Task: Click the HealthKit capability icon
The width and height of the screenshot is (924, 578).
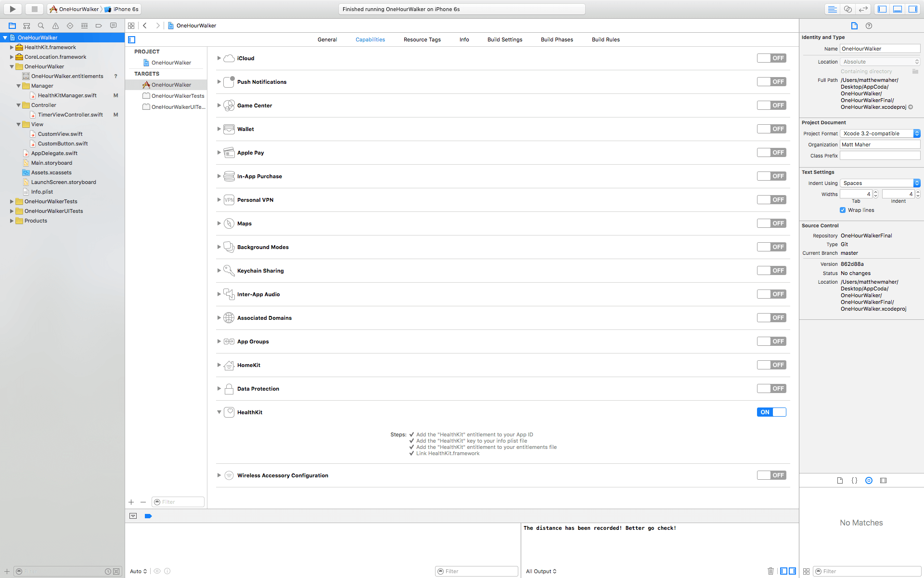Action: coord(228,411)
